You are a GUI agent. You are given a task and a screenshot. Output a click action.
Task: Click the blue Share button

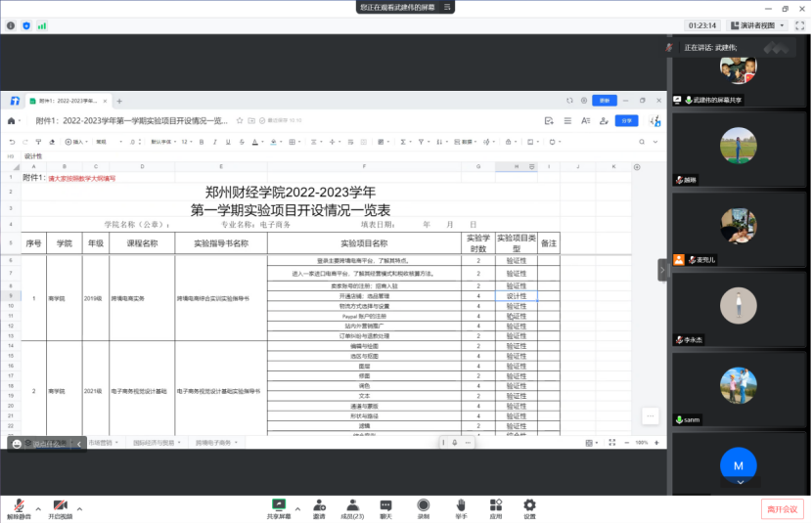[x=626, y=120]
